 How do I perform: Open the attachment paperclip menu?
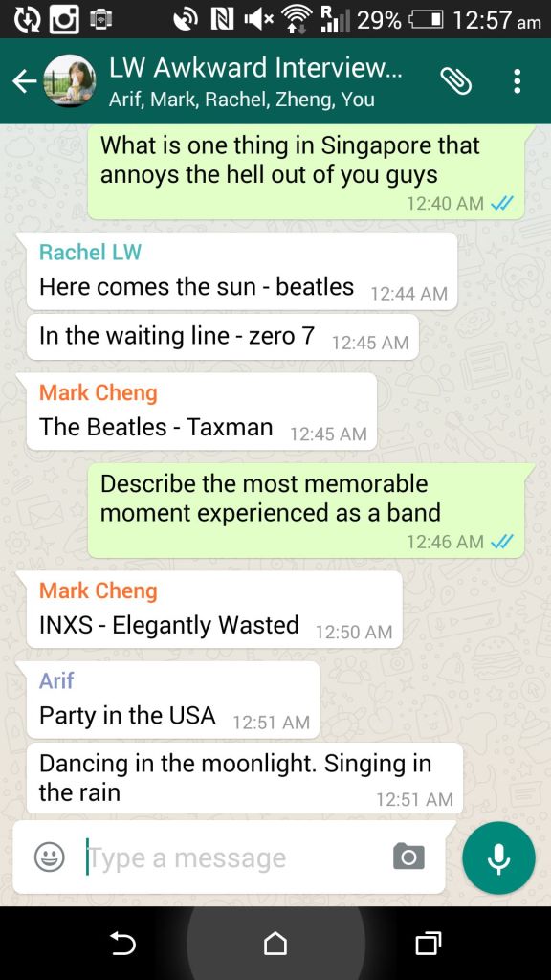456,81
